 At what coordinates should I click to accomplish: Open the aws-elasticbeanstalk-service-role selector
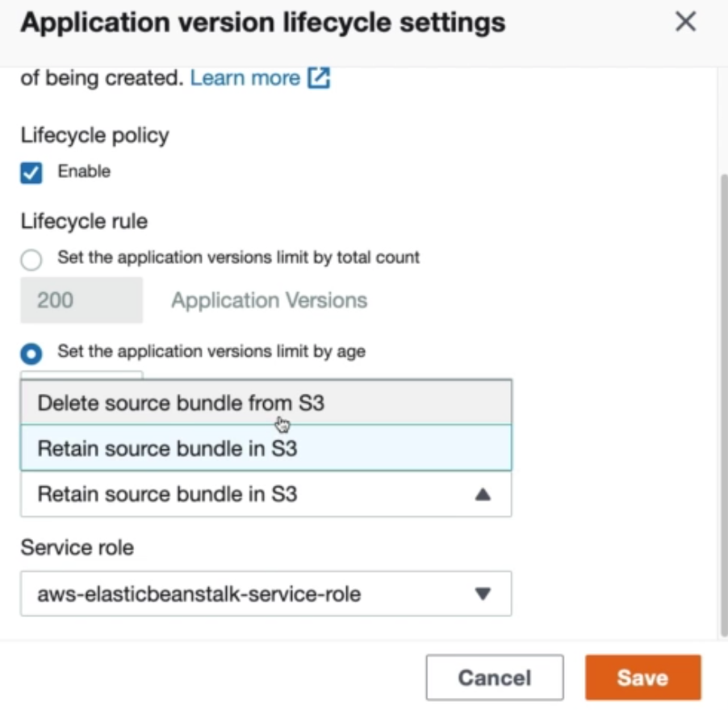[x=266, y=591]
